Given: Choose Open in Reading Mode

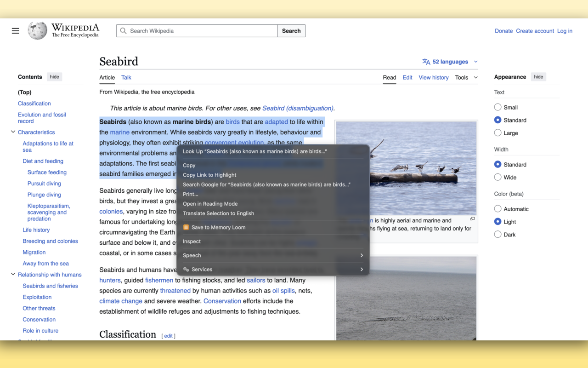Looking at the screenshot, I should [273, 204].
